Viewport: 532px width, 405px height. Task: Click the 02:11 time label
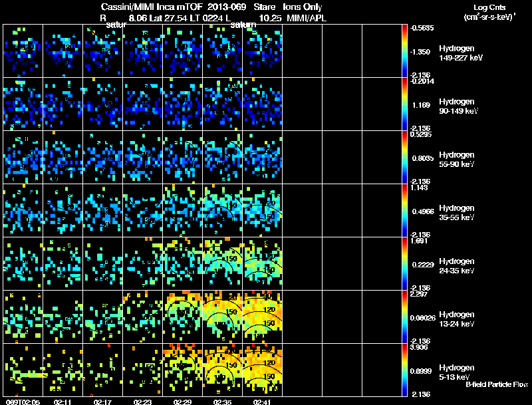point(63,402)
